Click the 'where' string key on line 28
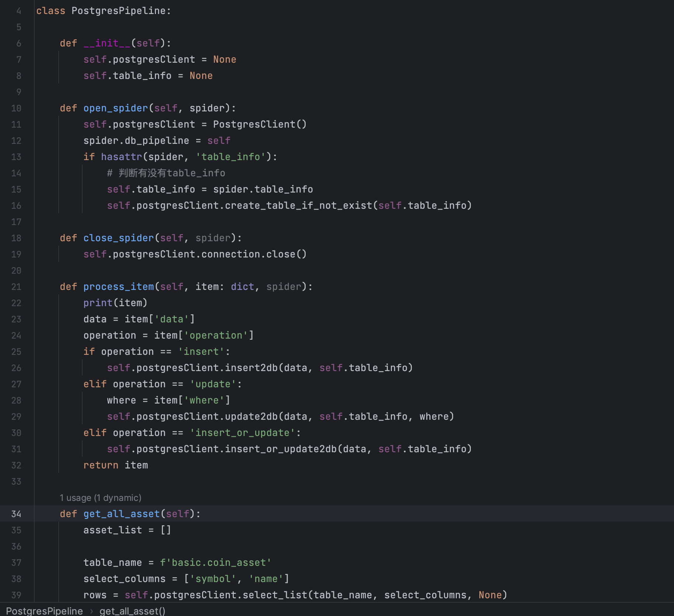 point(204,400)
